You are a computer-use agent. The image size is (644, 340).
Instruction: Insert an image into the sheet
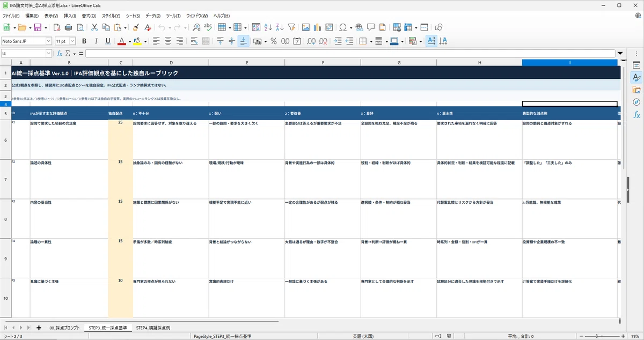306,27
